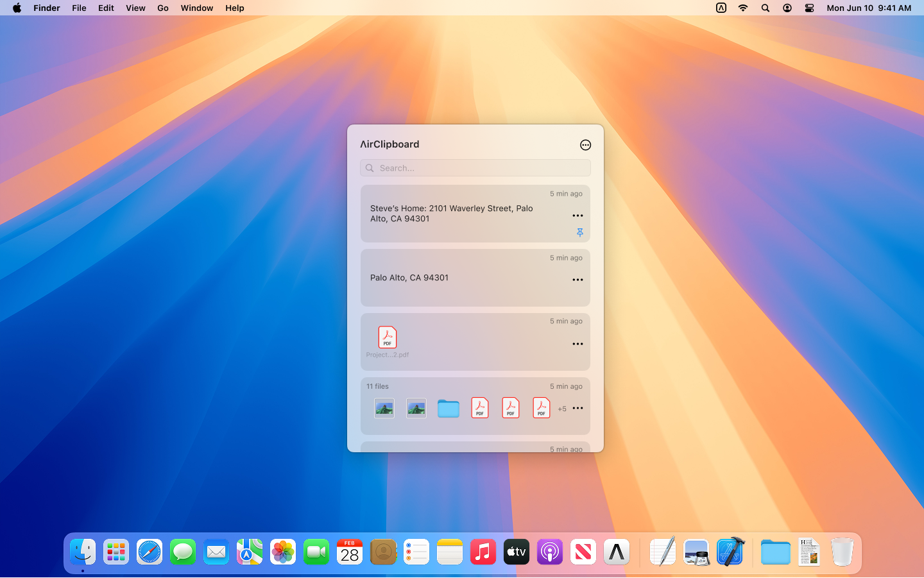The height and width of the screenshot is (578, 924).
Task: Open the document stack in the Dock
Action: 809,552
